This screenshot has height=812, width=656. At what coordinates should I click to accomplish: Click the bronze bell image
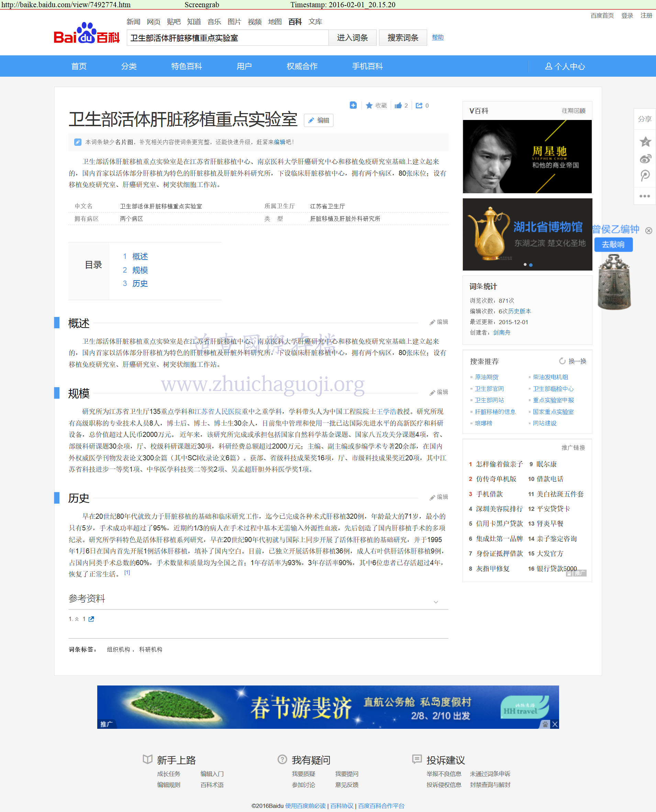[x=614, y=282]
